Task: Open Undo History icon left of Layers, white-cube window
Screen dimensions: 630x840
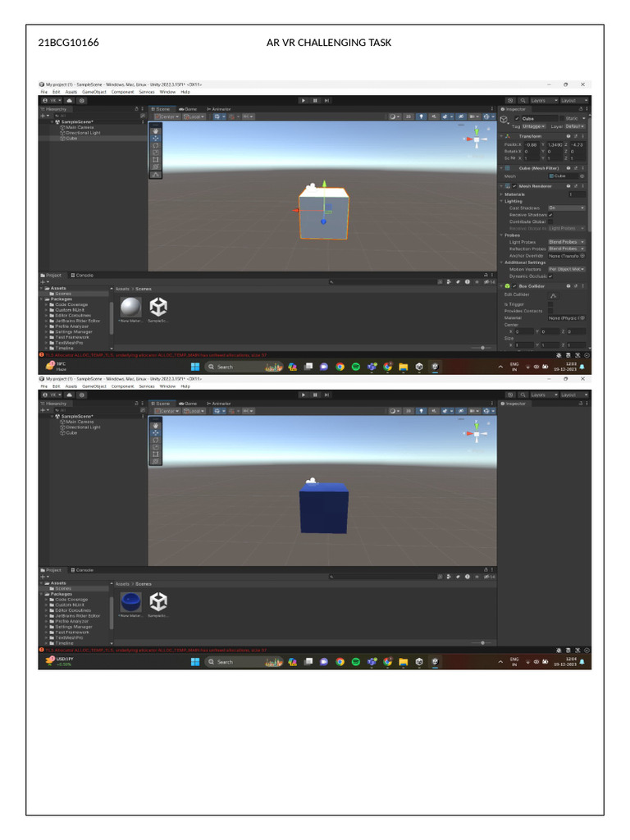Action: click(510, 101)
